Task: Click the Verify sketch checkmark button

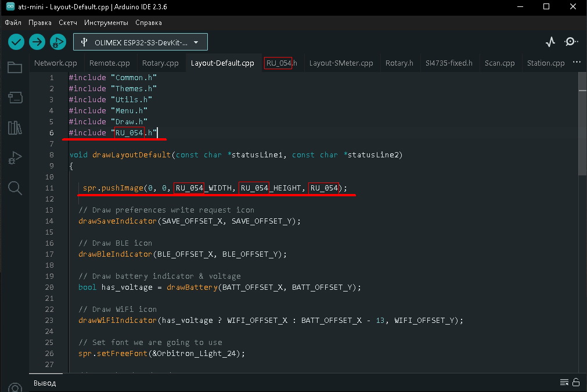Action: (x=16, y=42)
